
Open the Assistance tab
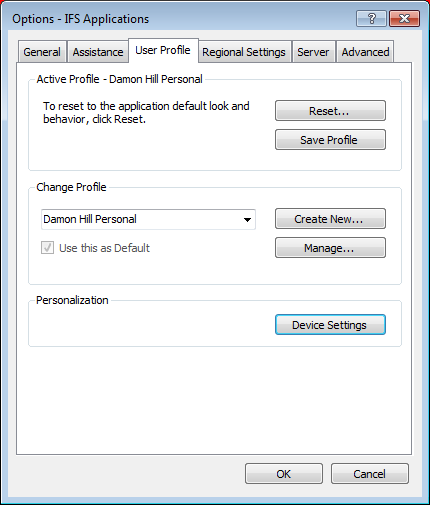[98, 52]
